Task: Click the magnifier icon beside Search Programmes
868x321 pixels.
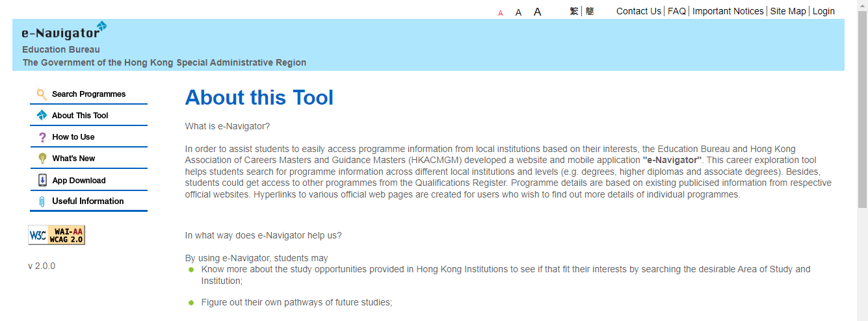Action: point(42,94)
